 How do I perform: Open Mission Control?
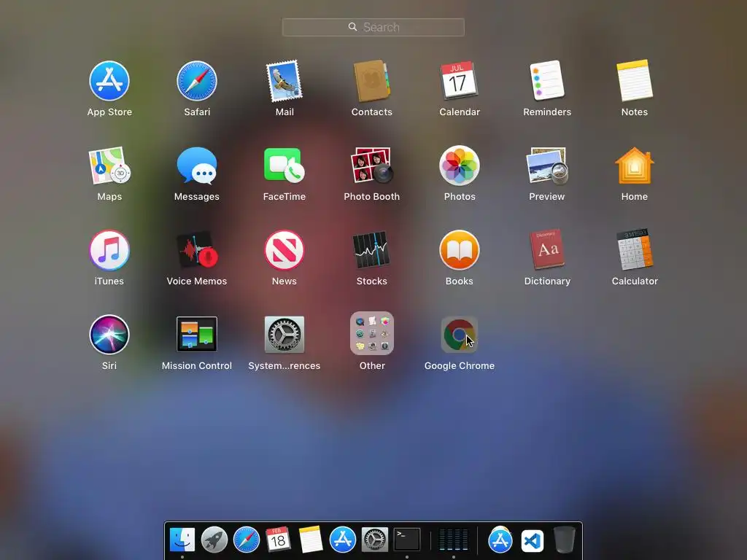[x=197, y=334]
